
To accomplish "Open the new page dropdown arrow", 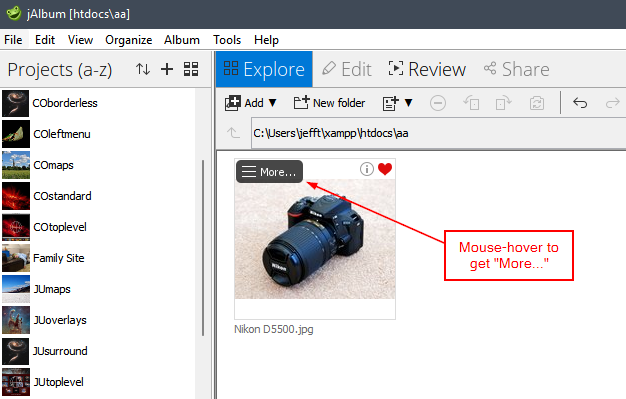I will [408, 103].
